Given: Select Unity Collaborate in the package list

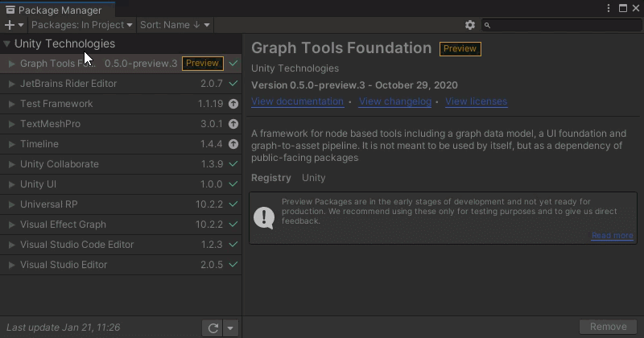Looking at the screenshot, I should click(x=60, y=164).
